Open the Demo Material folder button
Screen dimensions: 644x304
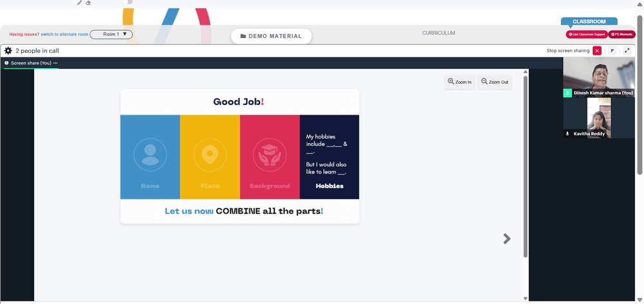point(271,36)
